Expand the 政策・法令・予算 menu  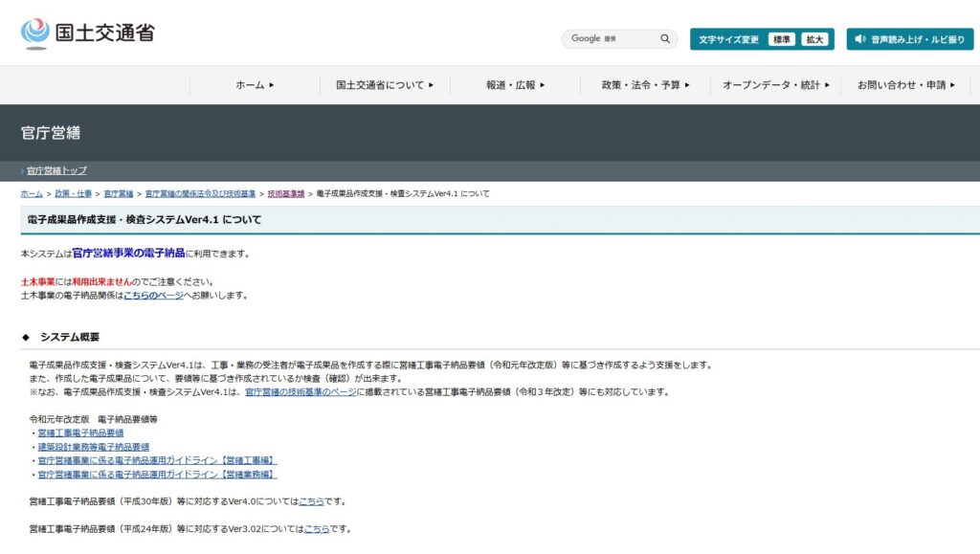click(x=645, y=85)
